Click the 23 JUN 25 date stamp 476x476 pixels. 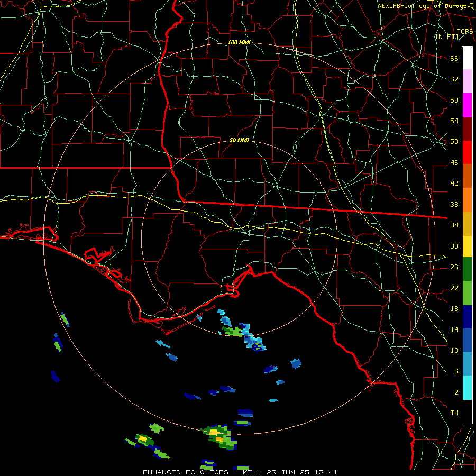point(288,472)
